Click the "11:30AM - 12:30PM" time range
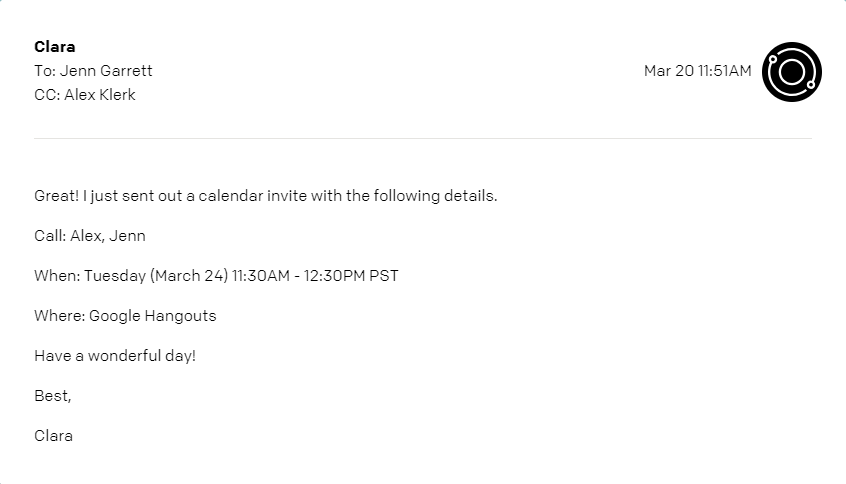846x484 pixels. [x=298, y=276]
